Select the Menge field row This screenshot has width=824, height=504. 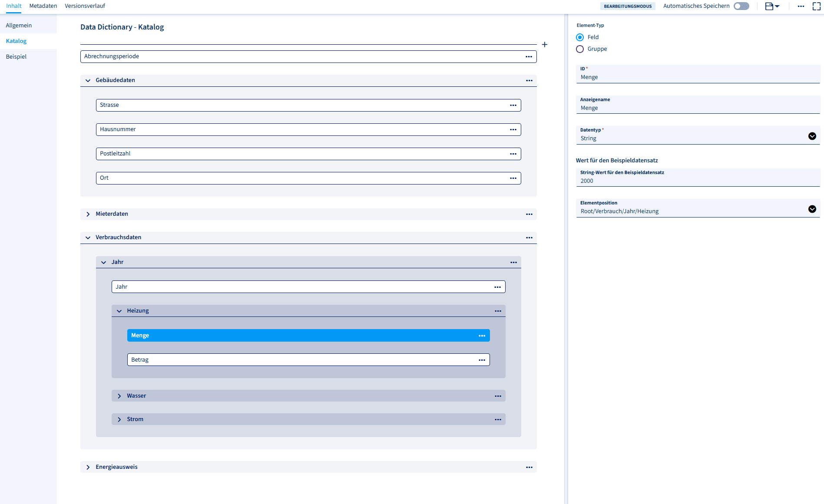308,336
